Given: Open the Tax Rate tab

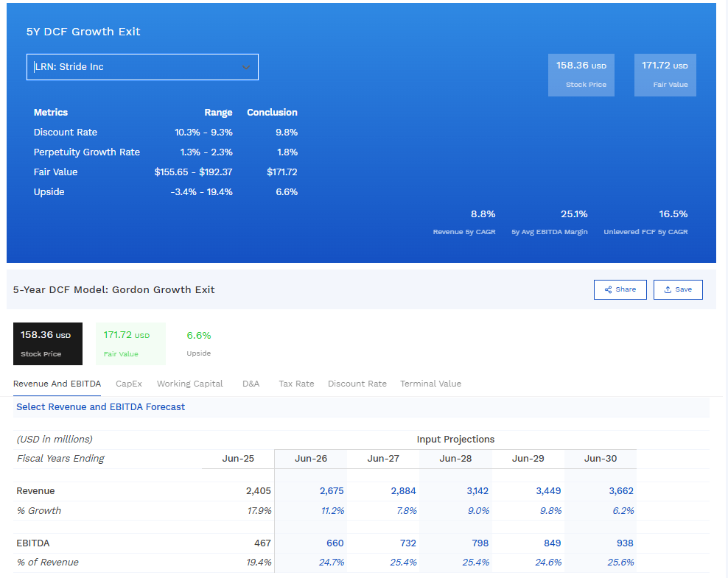Looking at the screenshot, I should [296, 384].
